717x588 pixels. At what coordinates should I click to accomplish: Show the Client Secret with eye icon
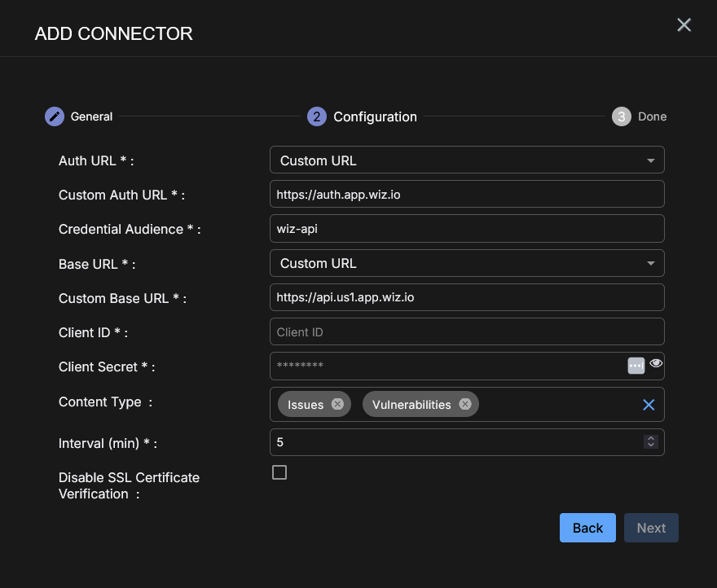tap(656, 363)
